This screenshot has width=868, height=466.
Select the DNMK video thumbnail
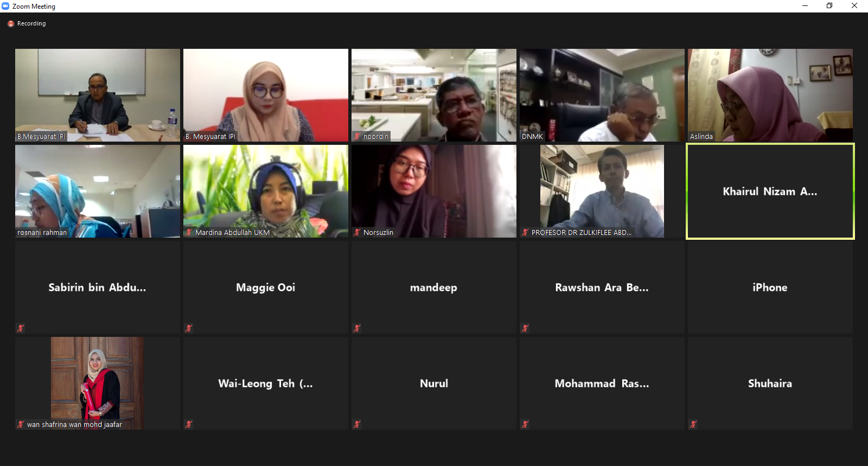pyautogui.click(x=602, y=95)
